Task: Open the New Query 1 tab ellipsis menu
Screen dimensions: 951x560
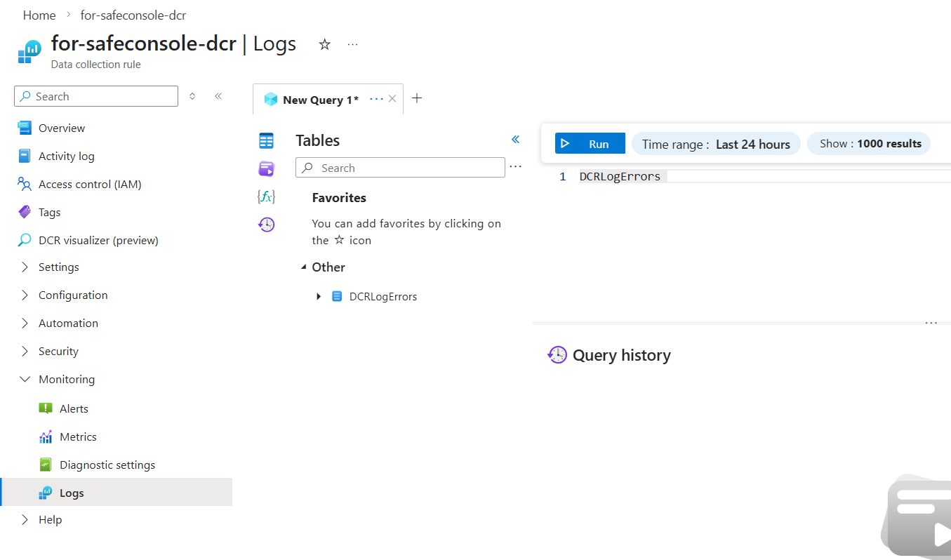Action: [x=376, y=99]
